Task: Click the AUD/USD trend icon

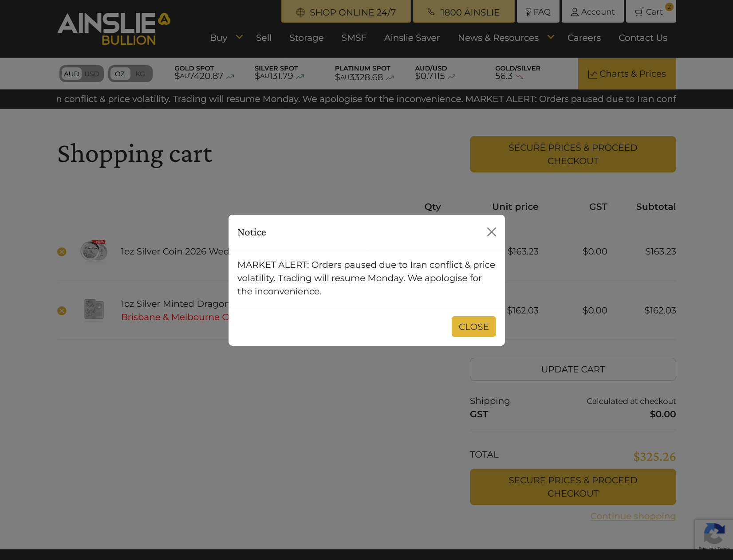Action: pos(452,77)
